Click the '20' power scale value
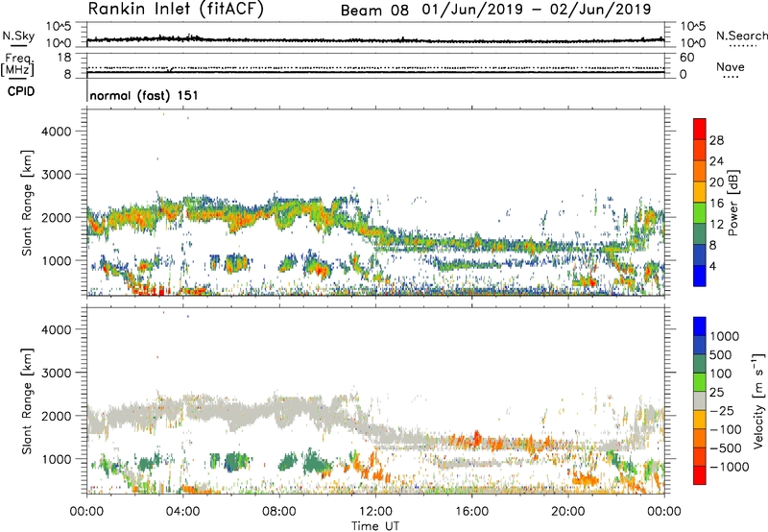Viewport: 768px width, 532px height. 716,182
